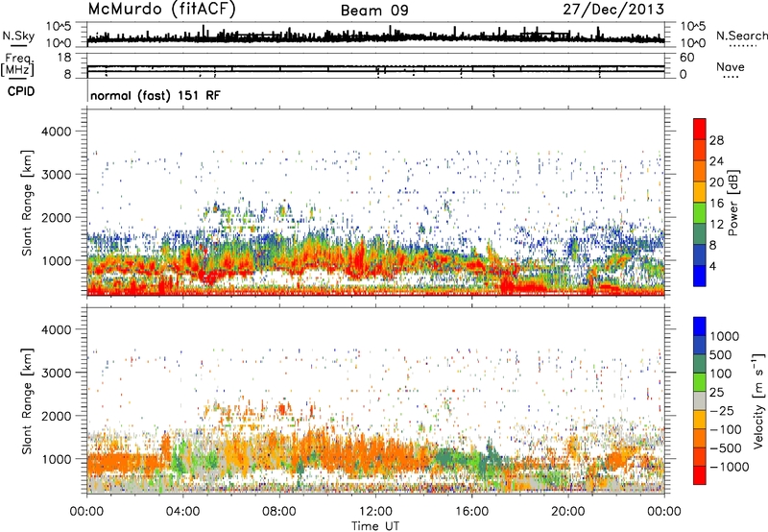Click the "08:00" time tick label

279,512
